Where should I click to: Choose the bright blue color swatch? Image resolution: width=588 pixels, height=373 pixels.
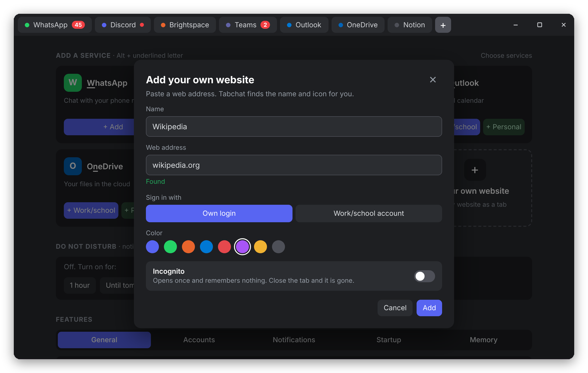tap(206, 247)
